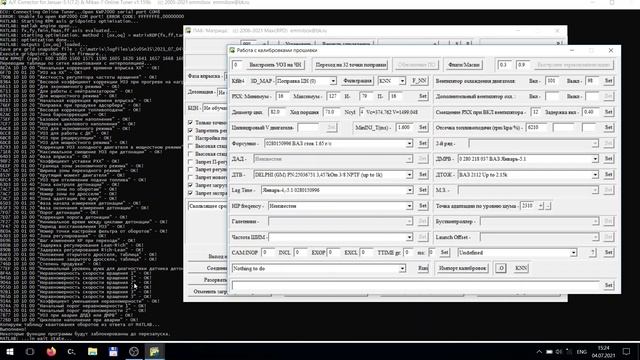Click the fan switch-on temperature field
Image resolution: width=640 pixels, height=360 pixels.
[552, 81]
